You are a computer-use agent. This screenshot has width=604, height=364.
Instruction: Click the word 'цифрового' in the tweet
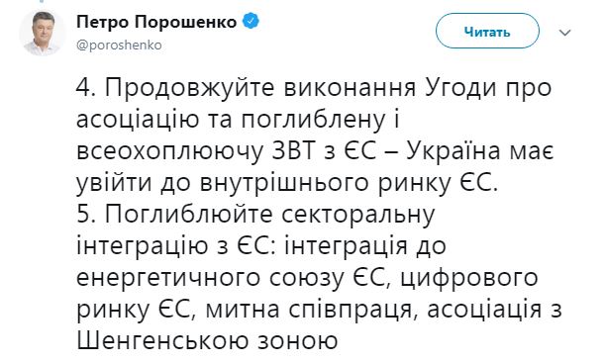(x=468, y=279)
